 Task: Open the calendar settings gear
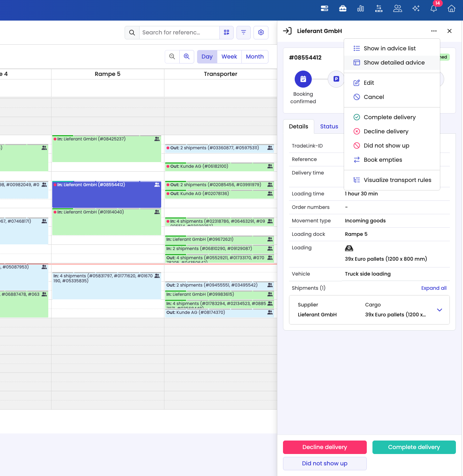(x=261, y=33)
